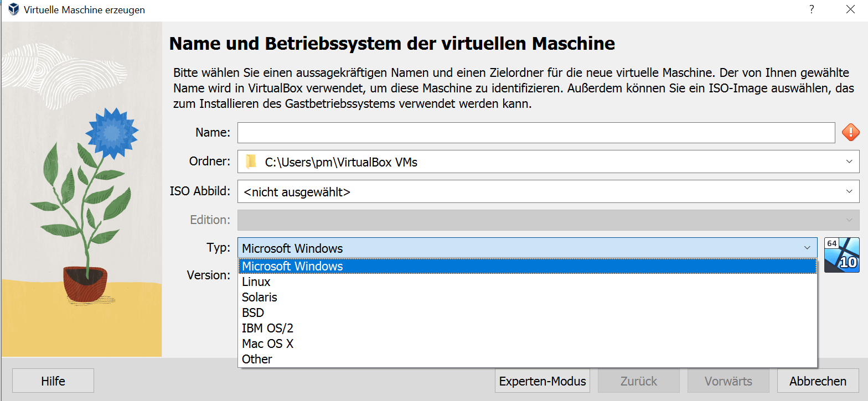Switch to Experten-Modus

point(542,381)
